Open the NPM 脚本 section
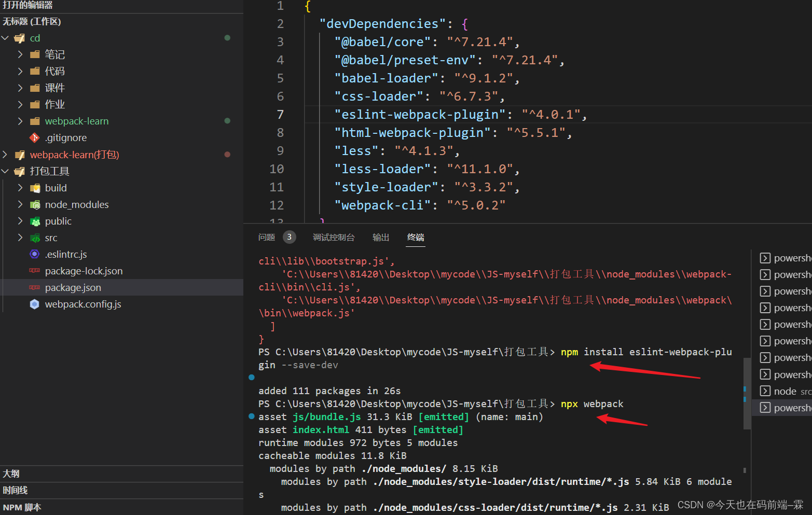Viewport: 812px width, 515px height. tap(22, 507)
